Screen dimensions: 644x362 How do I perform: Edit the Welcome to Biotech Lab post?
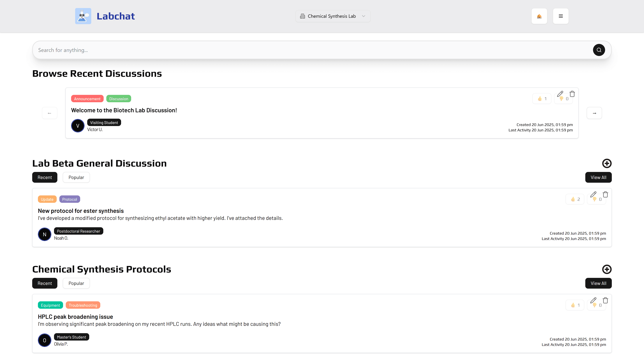(560, 94)
